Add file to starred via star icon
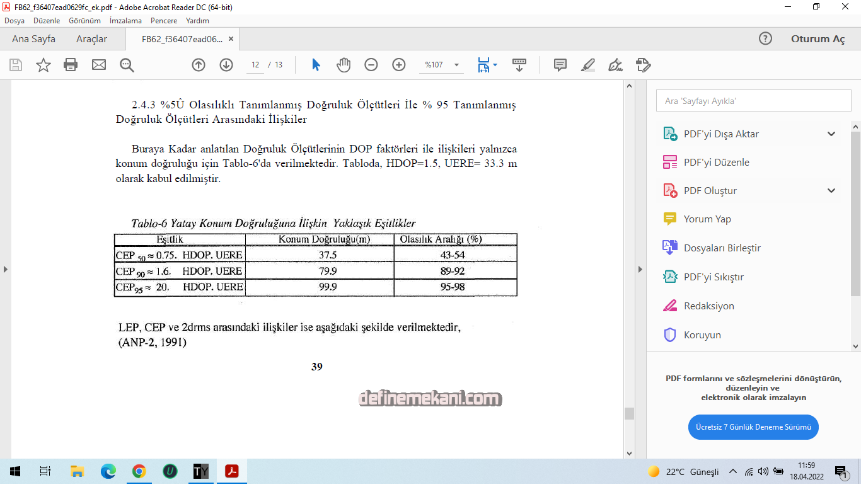 point(43,65)
